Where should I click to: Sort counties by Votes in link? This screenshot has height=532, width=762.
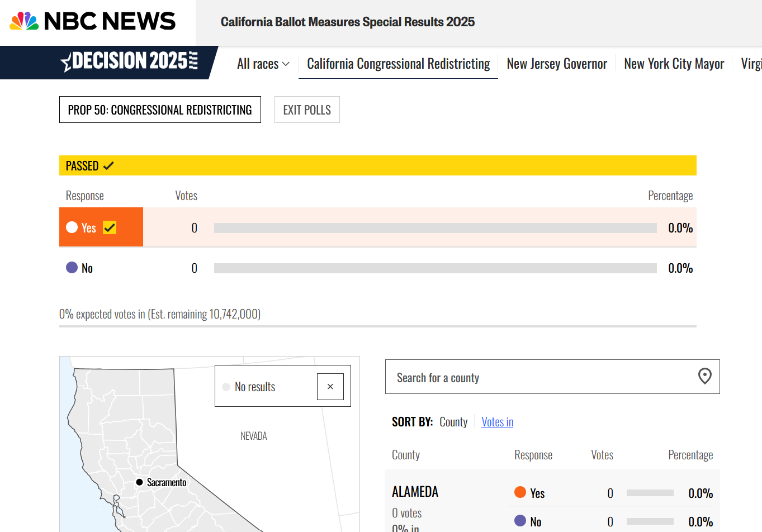coord(497,422)
